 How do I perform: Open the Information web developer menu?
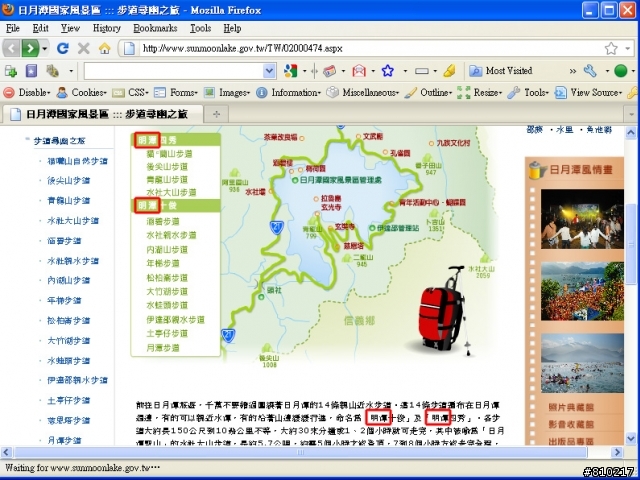(x=289, y=93)
